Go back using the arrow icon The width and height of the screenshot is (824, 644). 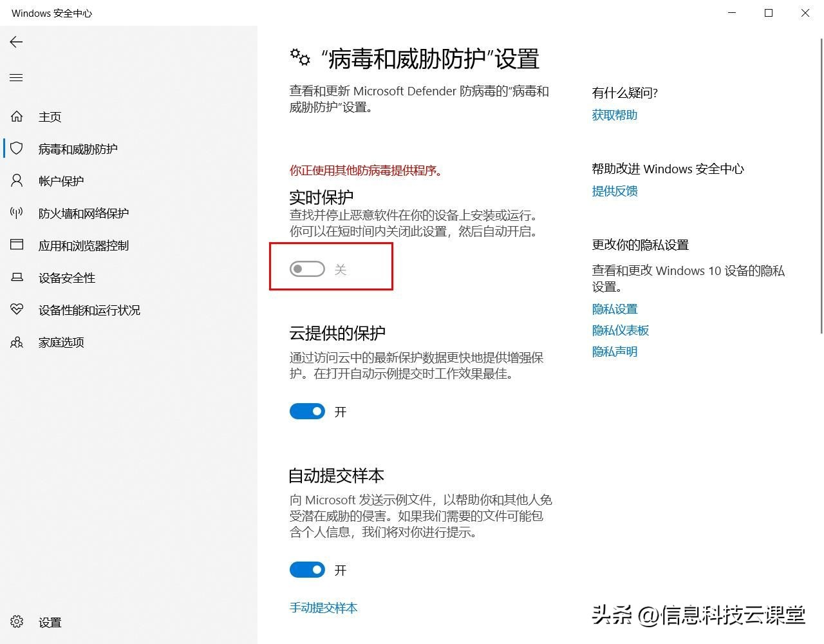coord(15,42)
